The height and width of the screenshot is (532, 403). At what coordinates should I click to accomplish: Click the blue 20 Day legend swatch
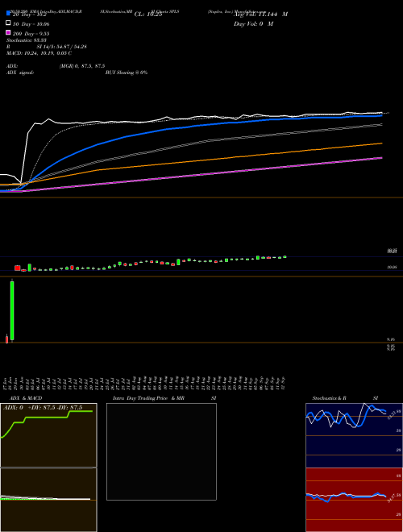9,13
